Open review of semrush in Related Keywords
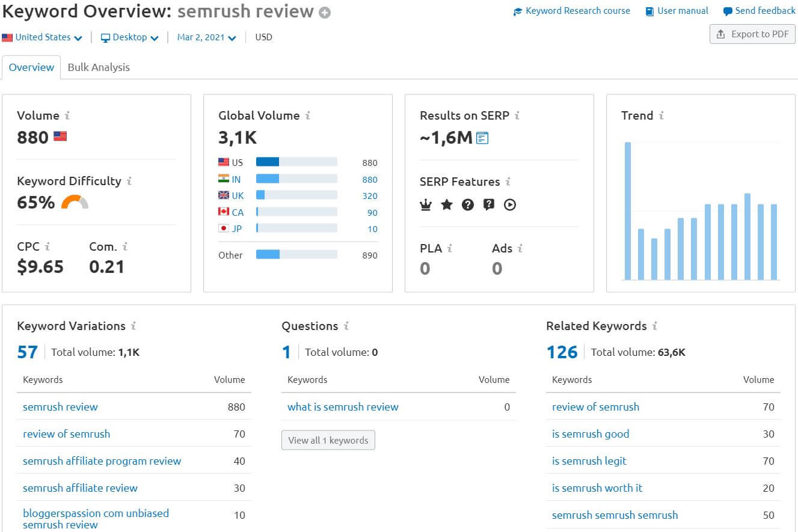 click(595, 407)
